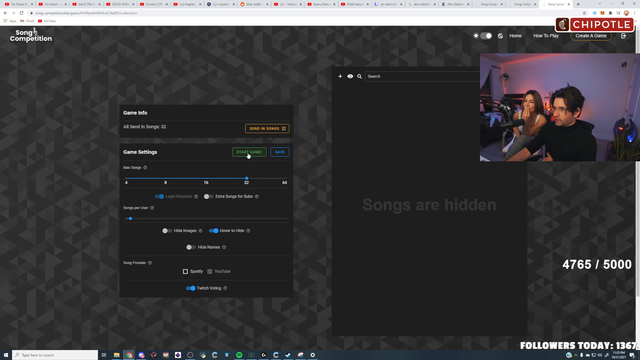Click the Songs per User slider handle
640x360 pixels.
[130, 218]
